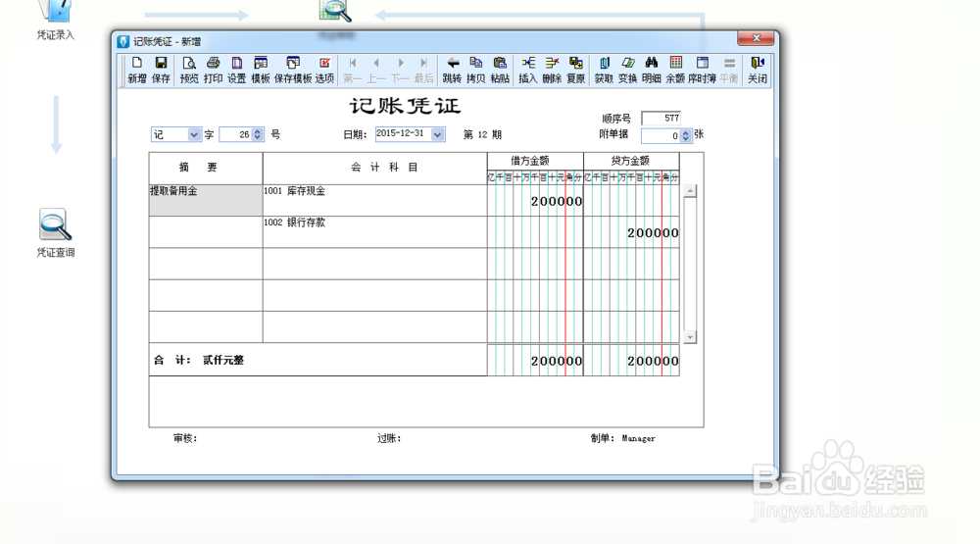Click the 制单 Manager label

pyautogui.click(x=623, y=438)
